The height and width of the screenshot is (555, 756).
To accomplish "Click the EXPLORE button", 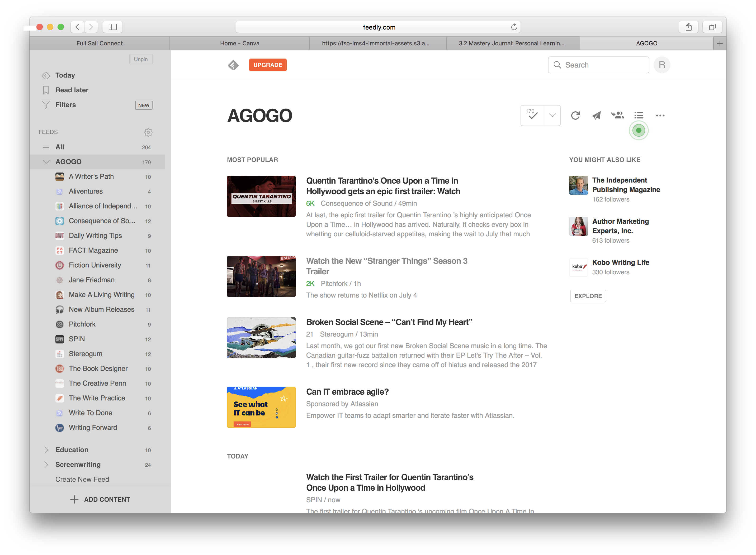I will tap(588, 296).
